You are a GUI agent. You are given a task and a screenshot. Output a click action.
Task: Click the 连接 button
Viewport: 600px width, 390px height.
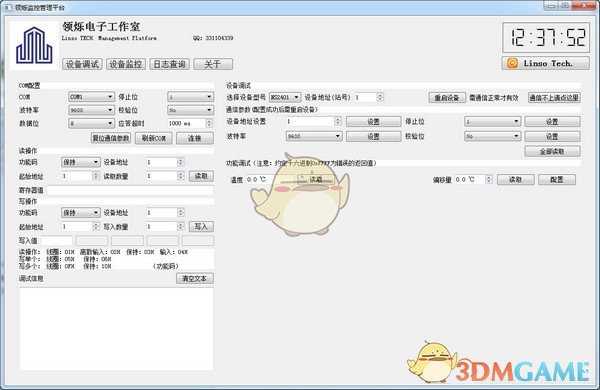(x=195, y=138)
